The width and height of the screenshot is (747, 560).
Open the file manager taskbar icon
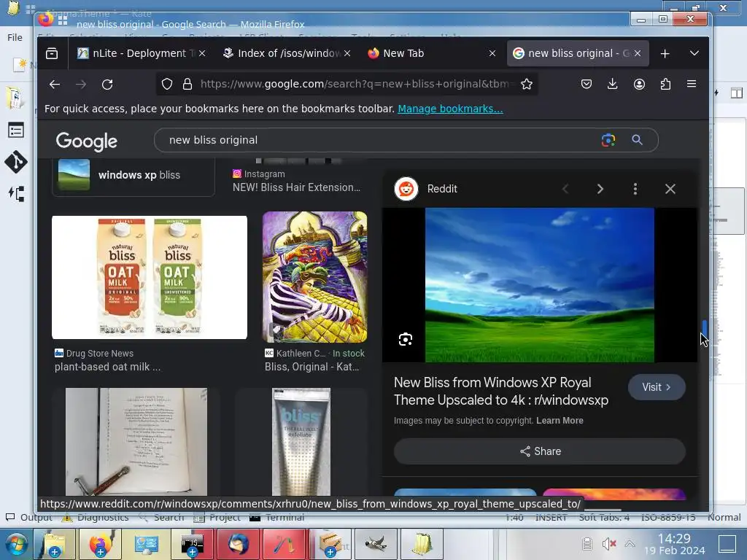point(54,544)
